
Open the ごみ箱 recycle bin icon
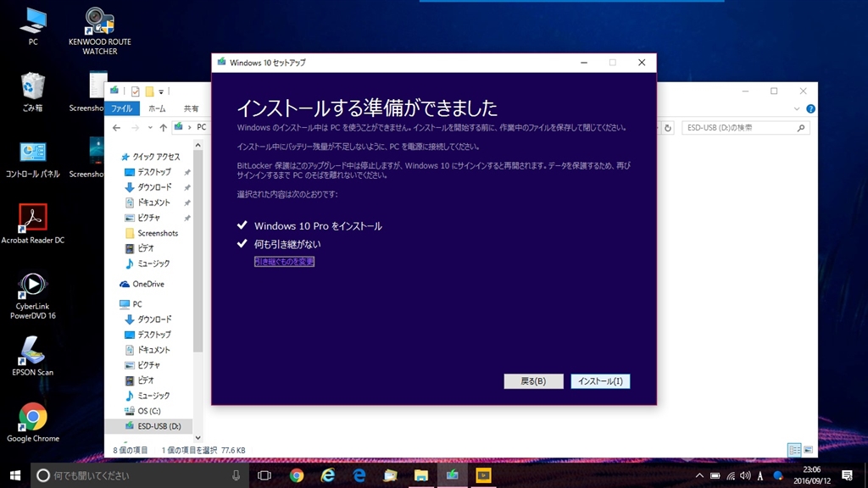point(33,92)
